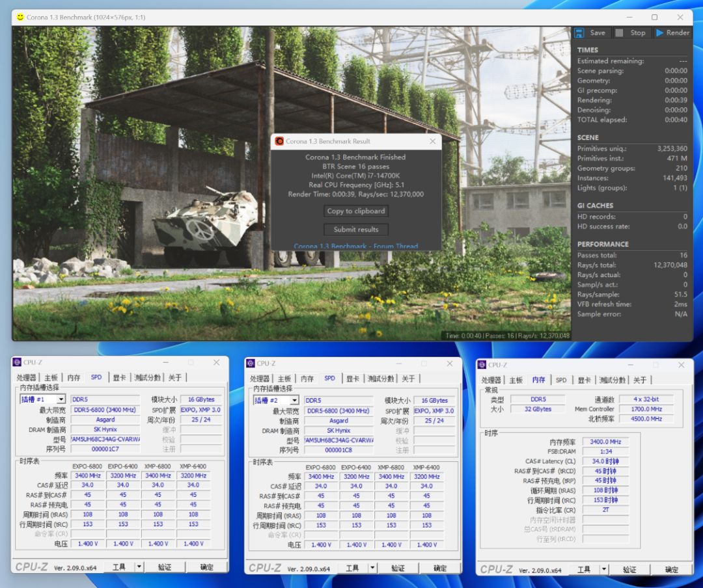The height and width of the screenshot is (588, 703).
Task: Click 34.0 时钟 CAS Latency value
Action: pos(605,461)
